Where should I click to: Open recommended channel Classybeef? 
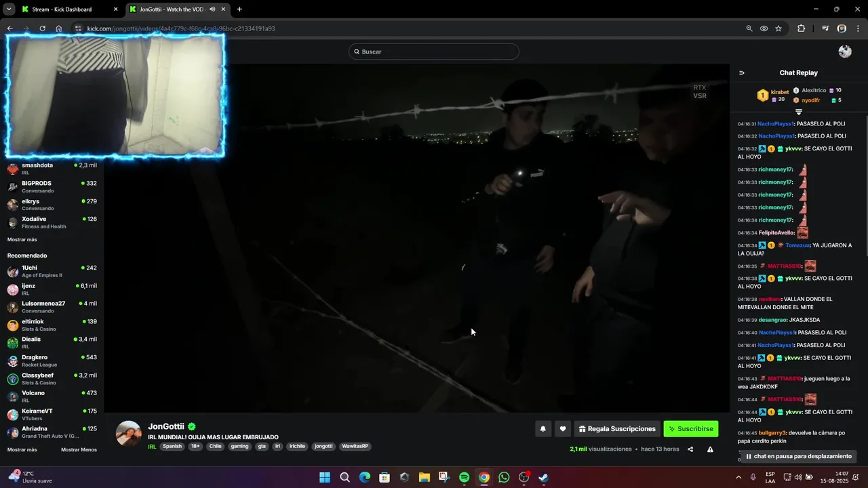[x=52, y=379]
